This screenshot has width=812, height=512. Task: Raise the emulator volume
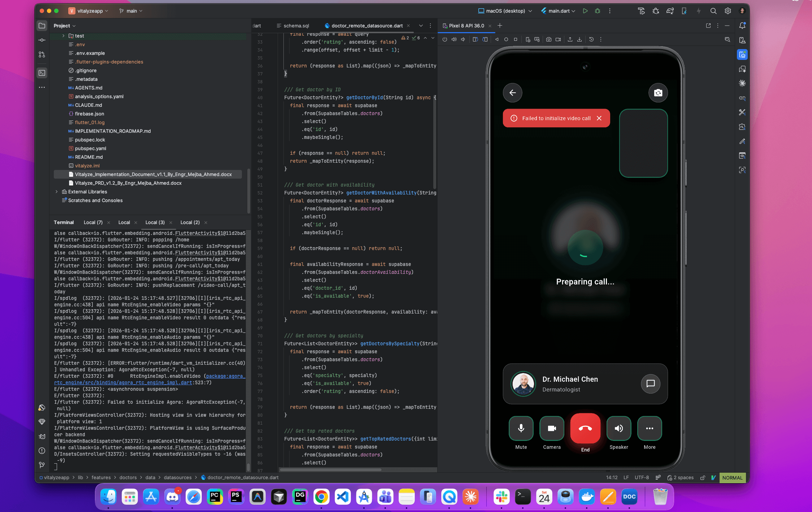coord(454,39)
